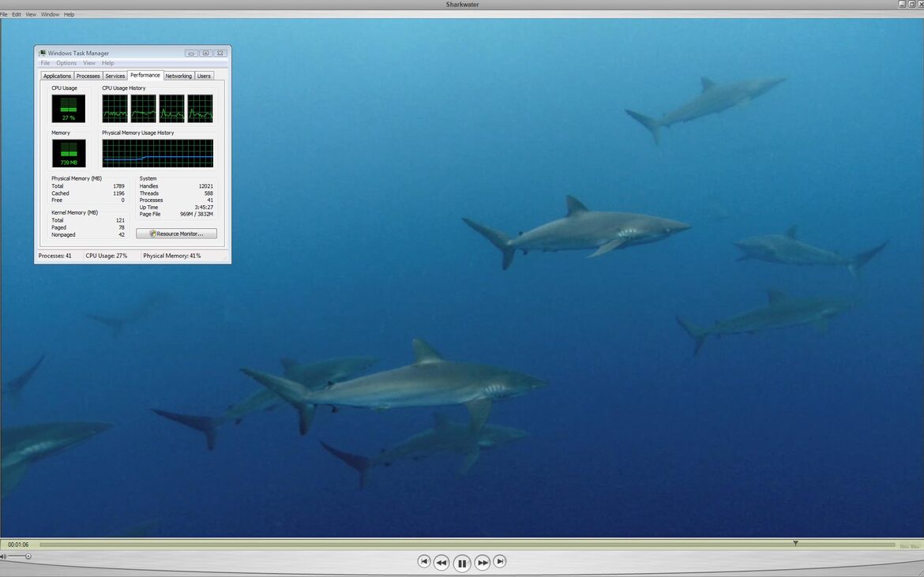Image resolution: width=924 pixels, height=577 pixels.
Task: Open Task Manager's Help menu
Action: [108, 63]
